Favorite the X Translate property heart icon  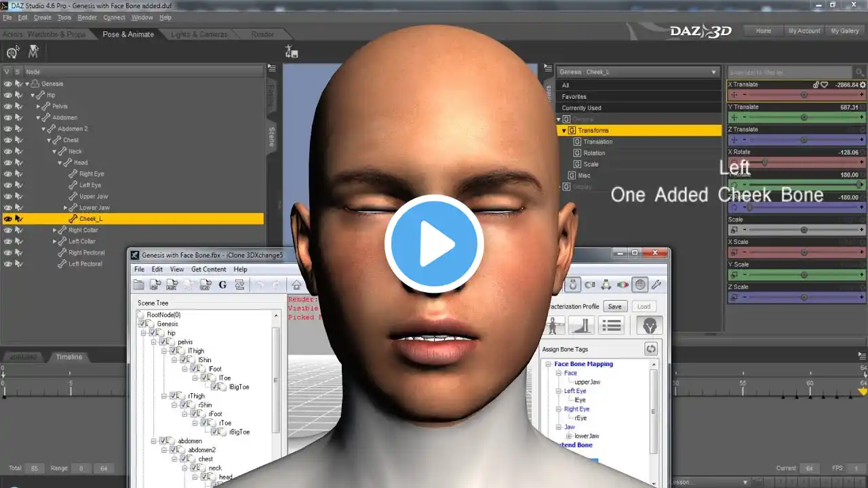coord(824,85)
